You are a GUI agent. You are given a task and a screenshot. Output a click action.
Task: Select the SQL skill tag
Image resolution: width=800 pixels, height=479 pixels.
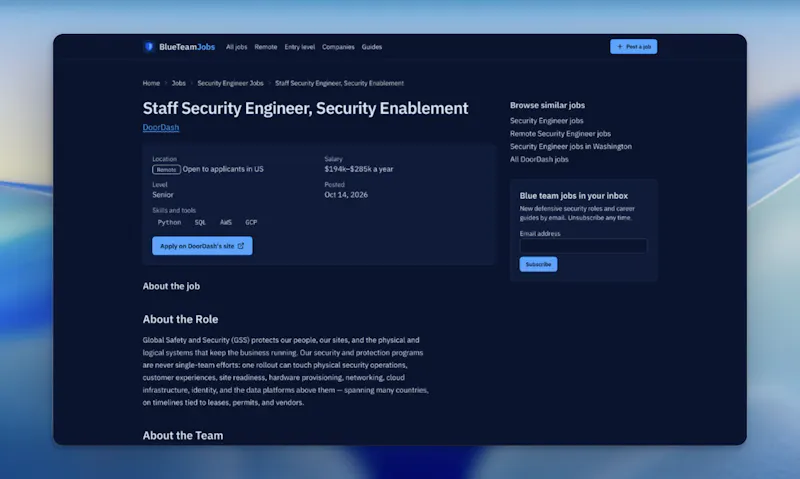200,222
